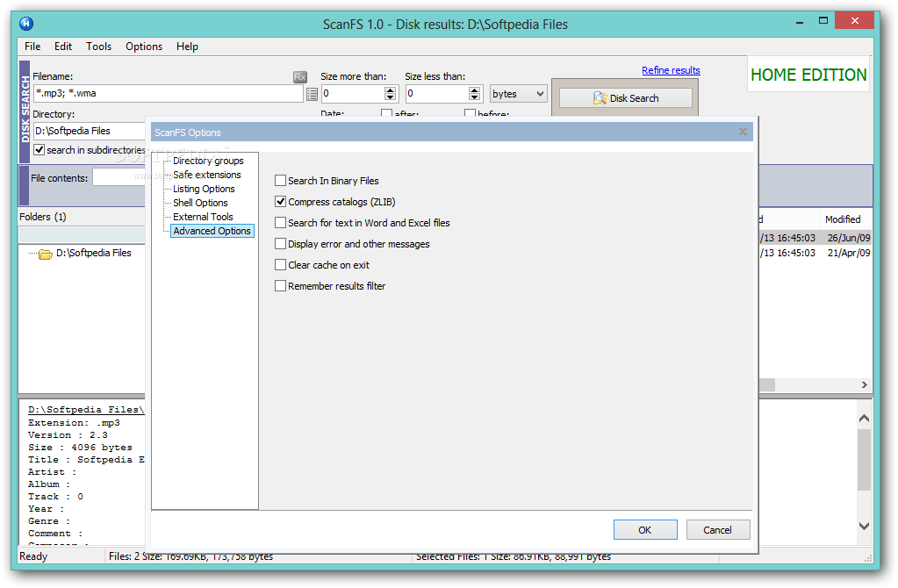Select Shell Options in options tree

click(x=200, y=203)
